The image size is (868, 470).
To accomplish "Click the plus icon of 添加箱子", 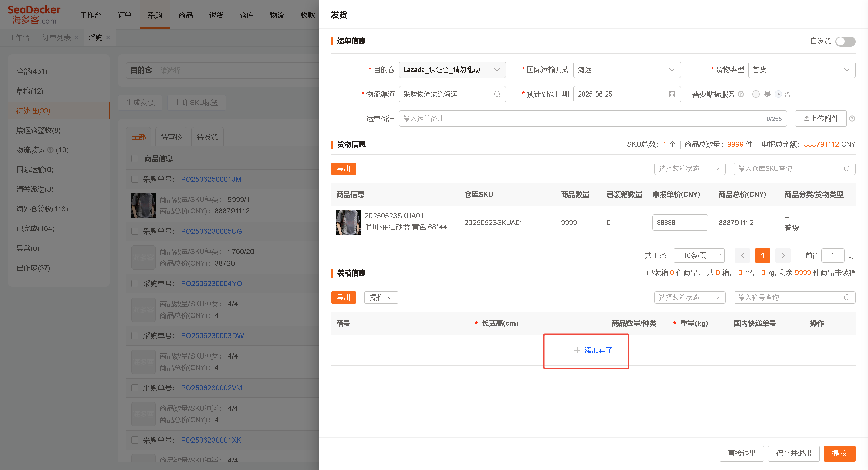I will [577, 350].
